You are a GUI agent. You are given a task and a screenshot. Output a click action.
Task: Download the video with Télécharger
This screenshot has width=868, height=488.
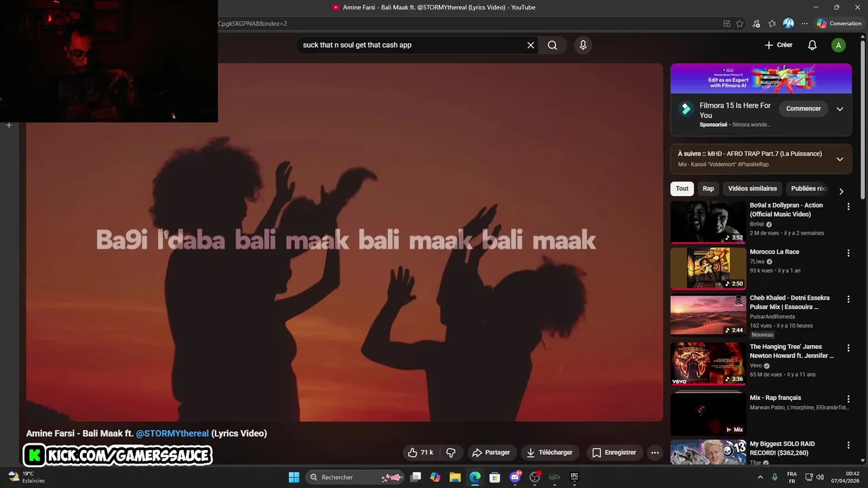click(550, 453)
